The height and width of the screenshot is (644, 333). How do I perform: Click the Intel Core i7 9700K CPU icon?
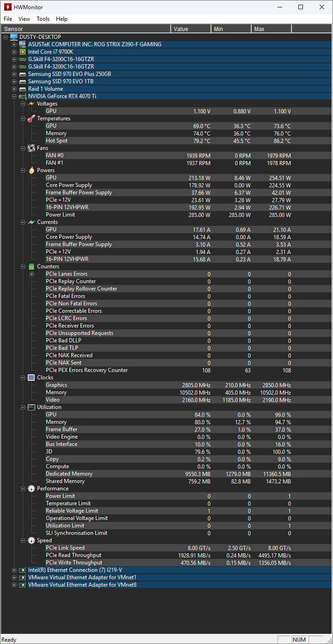point(23,52)
